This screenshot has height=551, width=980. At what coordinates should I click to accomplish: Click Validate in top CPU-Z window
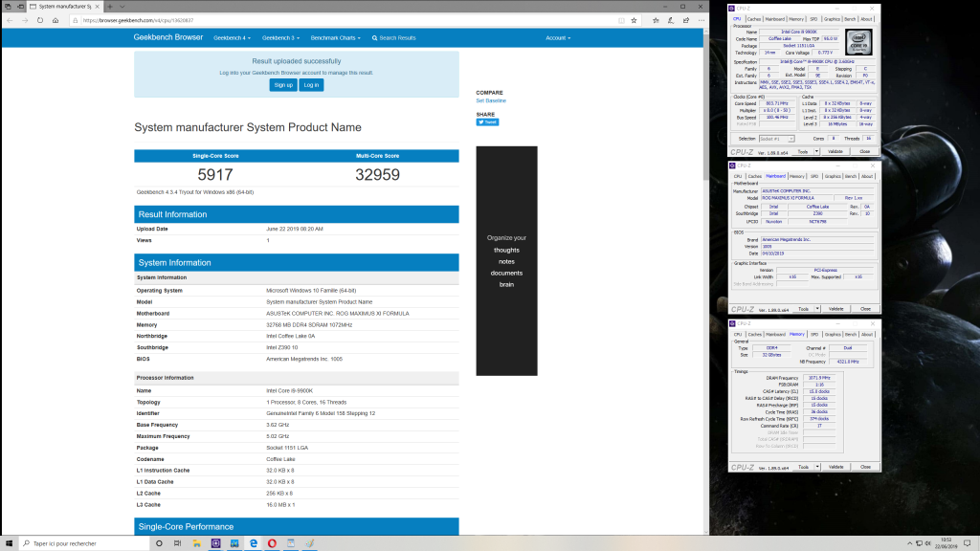coord(835,152)
